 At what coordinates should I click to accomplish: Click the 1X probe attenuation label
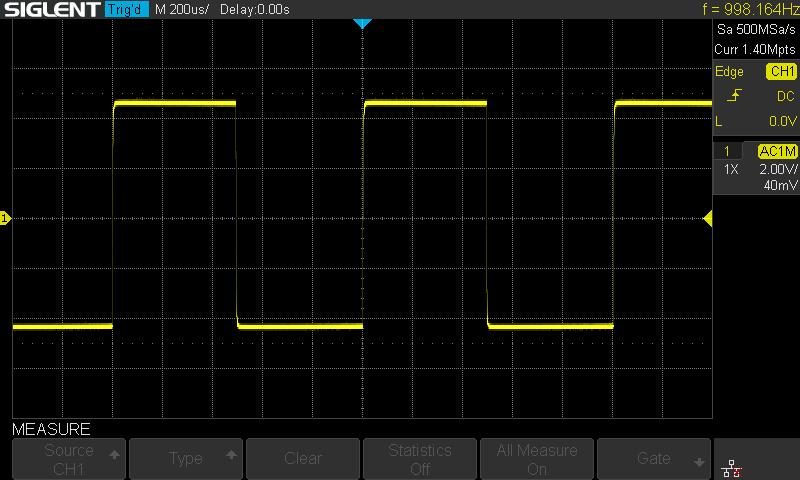[x=731, y=169]
